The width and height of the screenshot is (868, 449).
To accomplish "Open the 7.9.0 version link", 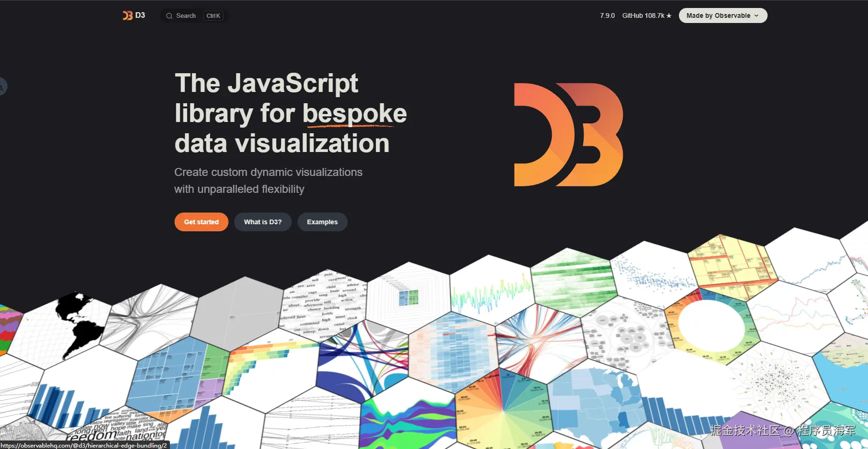I will coord(607,15).
